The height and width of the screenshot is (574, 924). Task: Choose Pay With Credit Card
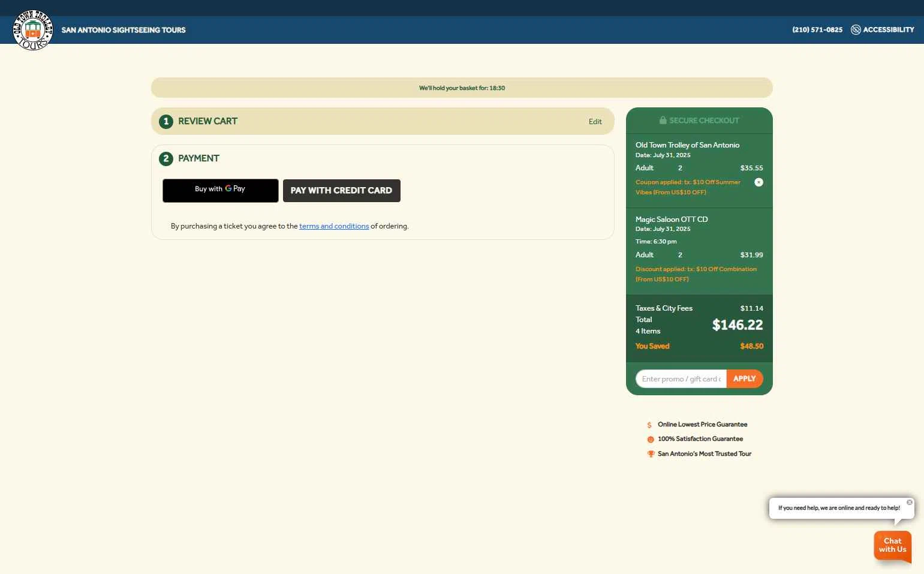click(341, 191)
